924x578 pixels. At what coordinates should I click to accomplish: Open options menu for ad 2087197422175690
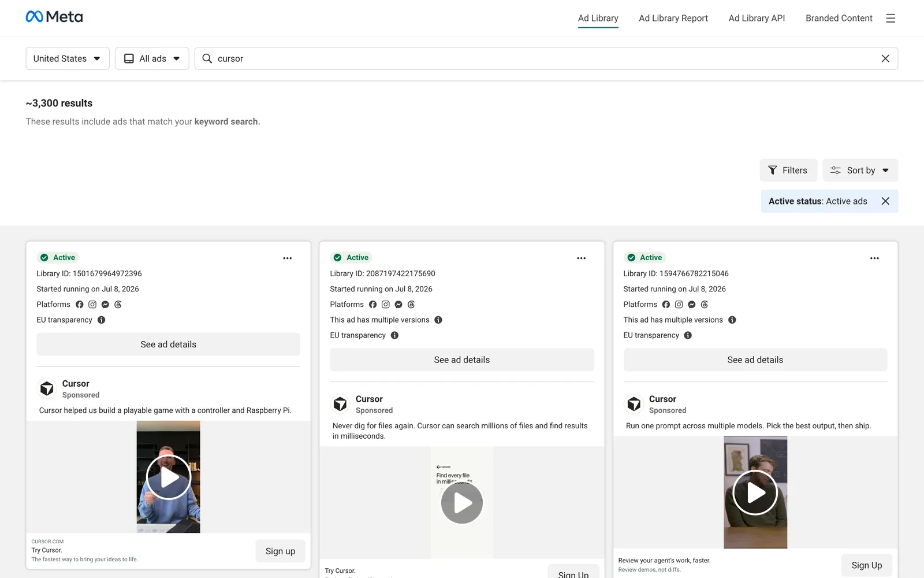(x=581, y=258)
